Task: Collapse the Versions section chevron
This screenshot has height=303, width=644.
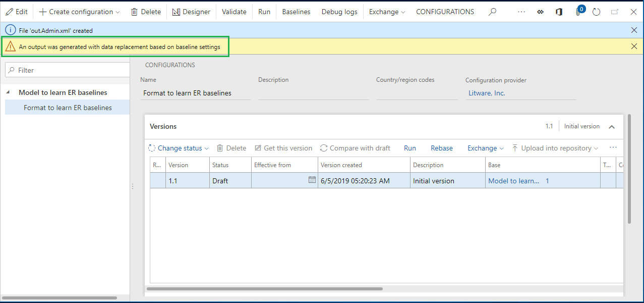Action: (x=612, y=127)
